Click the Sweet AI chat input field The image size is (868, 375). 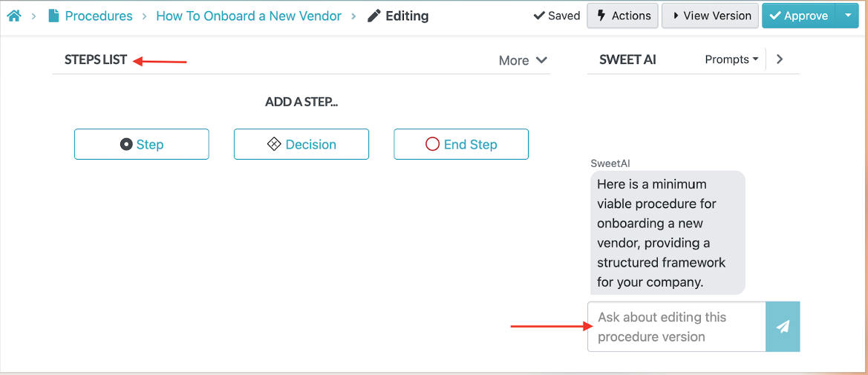pos(676,327)
